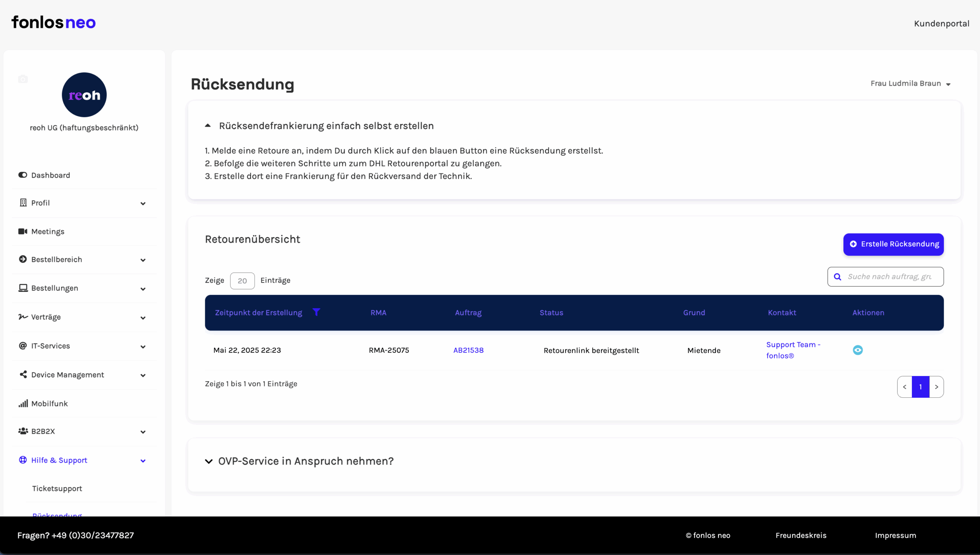
Task: Select the Hilfe & Support menu label
Action: pos(59,460)
